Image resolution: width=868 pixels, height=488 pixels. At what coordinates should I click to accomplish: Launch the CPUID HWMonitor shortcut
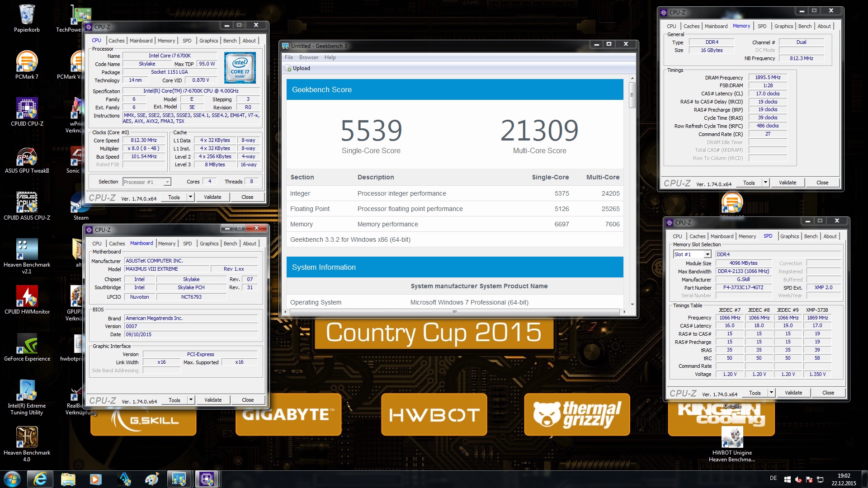point(27,300)
